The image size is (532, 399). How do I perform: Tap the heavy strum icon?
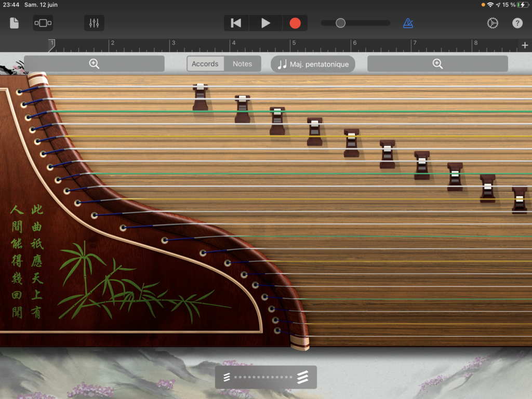[x=303, y=377]
